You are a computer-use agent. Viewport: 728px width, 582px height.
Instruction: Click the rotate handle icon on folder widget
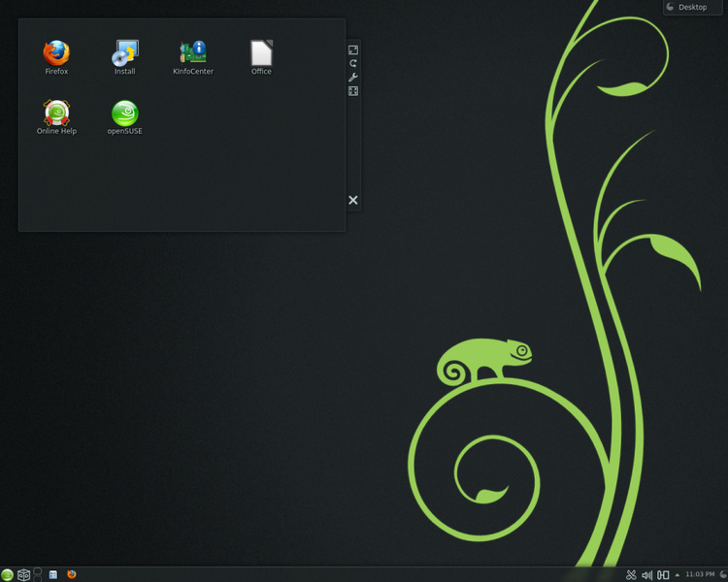pos(353,63)
